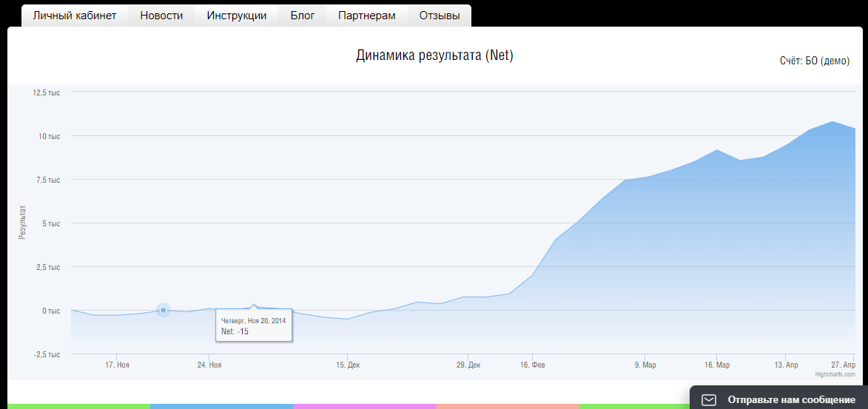The height and width of the screenshot is (409, 868).
Task: Open the Отзывы tab
Action: (439, 16)
